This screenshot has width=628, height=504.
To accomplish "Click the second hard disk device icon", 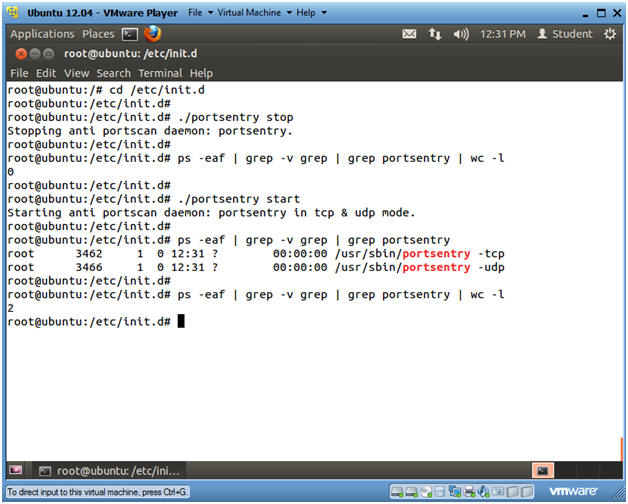I will pos(411,492).
